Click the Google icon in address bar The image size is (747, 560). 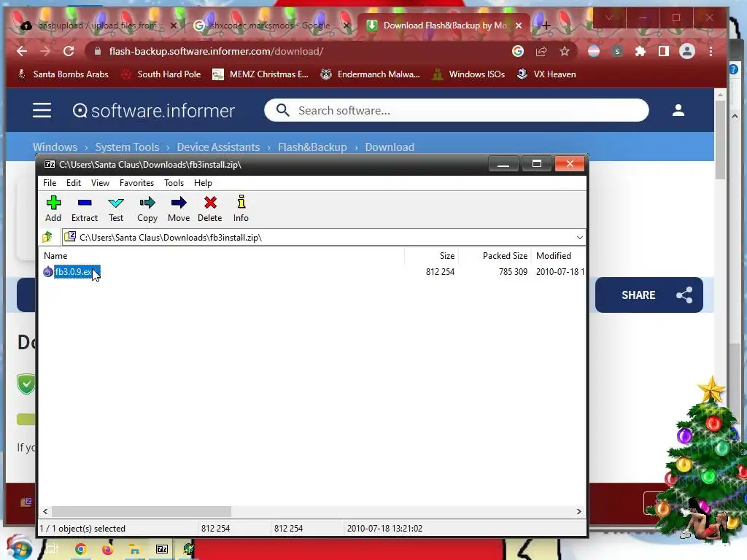tap(518, 52)
